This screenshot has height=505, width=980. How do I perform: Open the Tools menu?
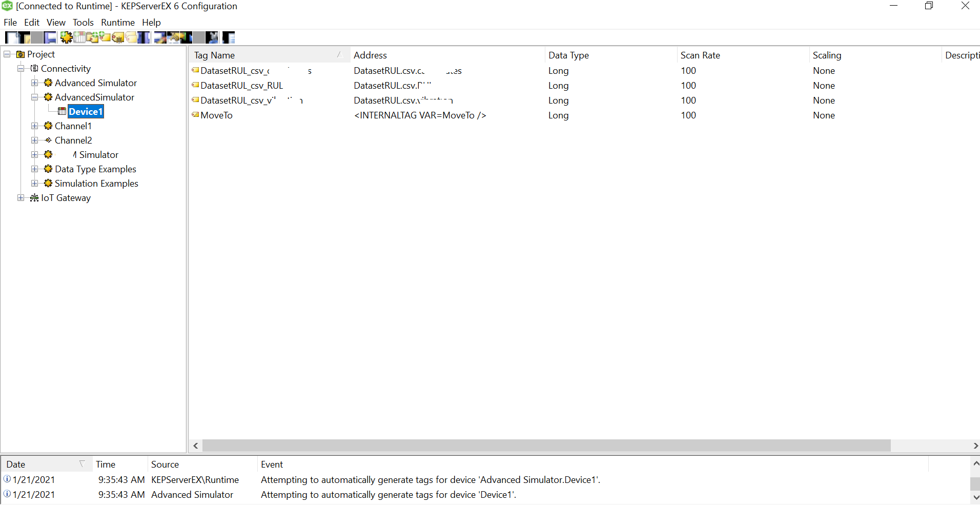tap(83, 23)
